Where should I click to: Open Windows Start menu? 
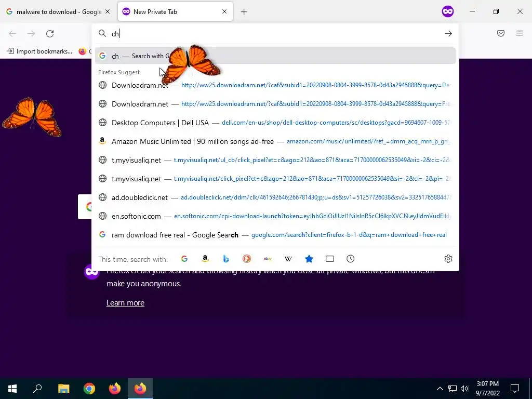[12, 388]
